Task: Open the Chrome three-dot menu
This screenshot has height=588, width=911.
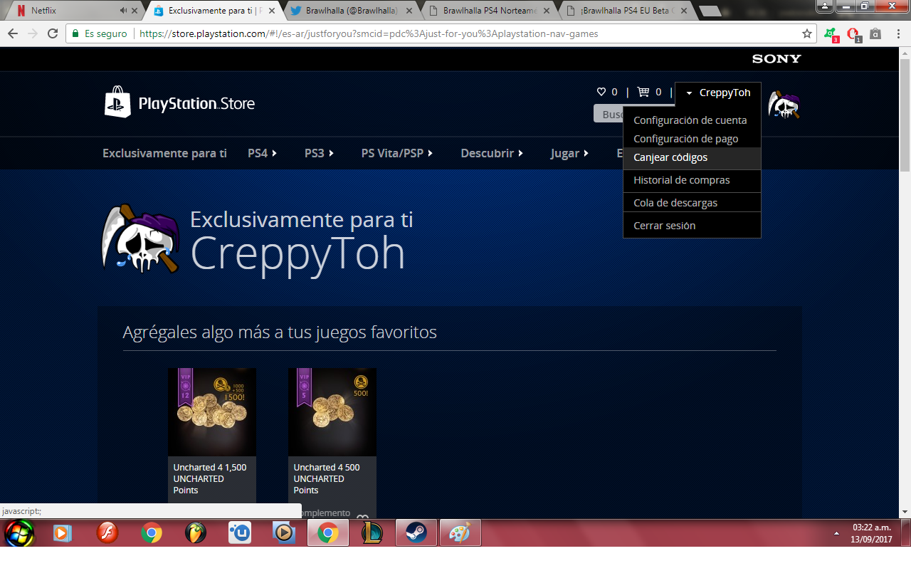Action: pyautogui.click(x=897, y=33)
